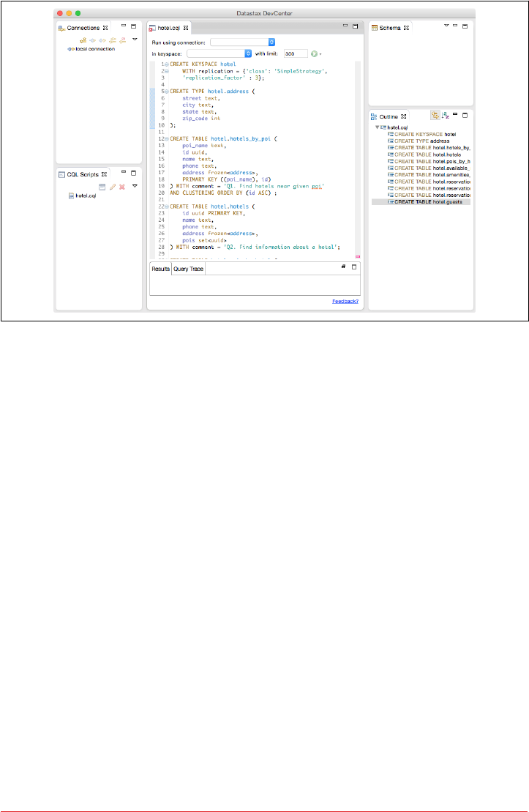The height and width of the screenshot is (812, 529).
Task: Collapse the hotel.hotels fold at line 22
Action: pyautogui.click(x=167, y=206)
